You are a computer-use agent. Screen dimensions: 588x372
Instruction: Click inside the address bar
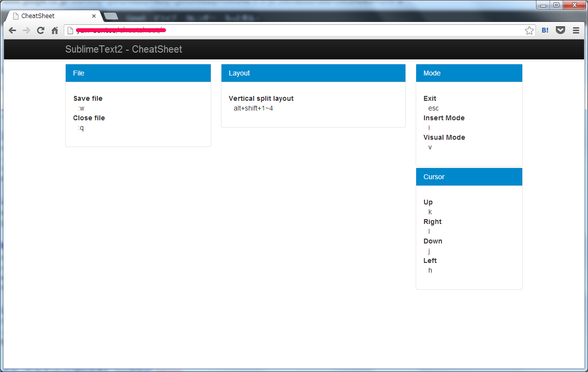(x=299, y=30)
